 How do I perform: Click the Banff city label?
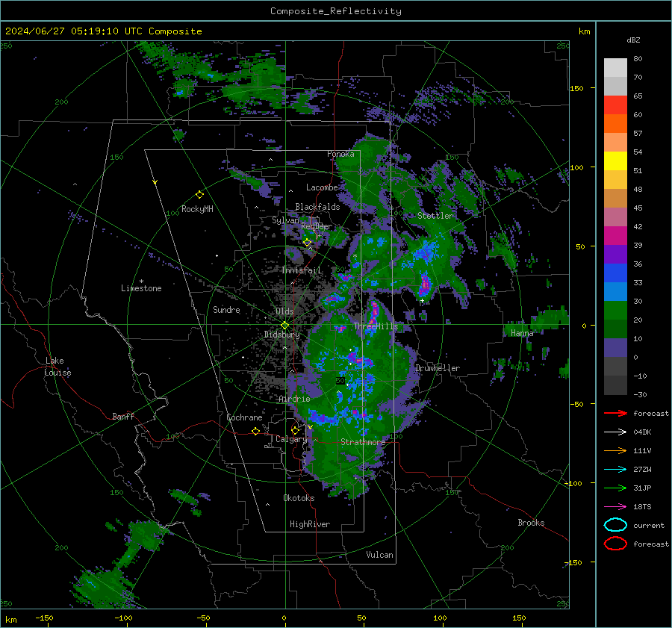pyautogui.click(x=123, y=416)
